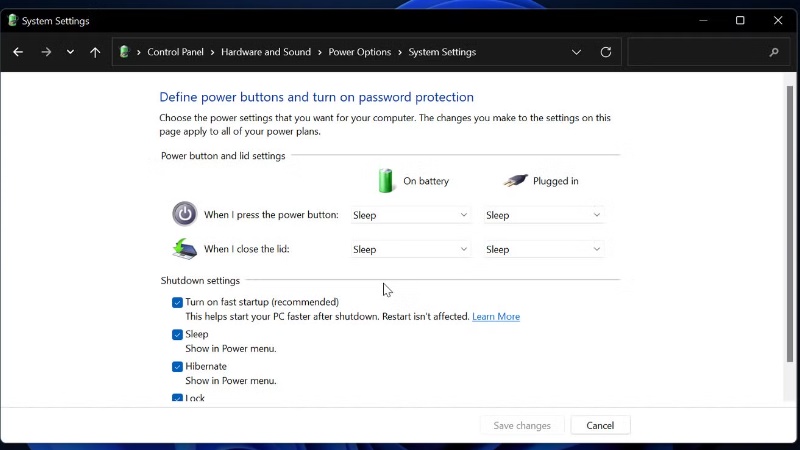This screenshot has height=450, width=800.
Task: Click the Up one level arrow
Action: click(95, 52)
